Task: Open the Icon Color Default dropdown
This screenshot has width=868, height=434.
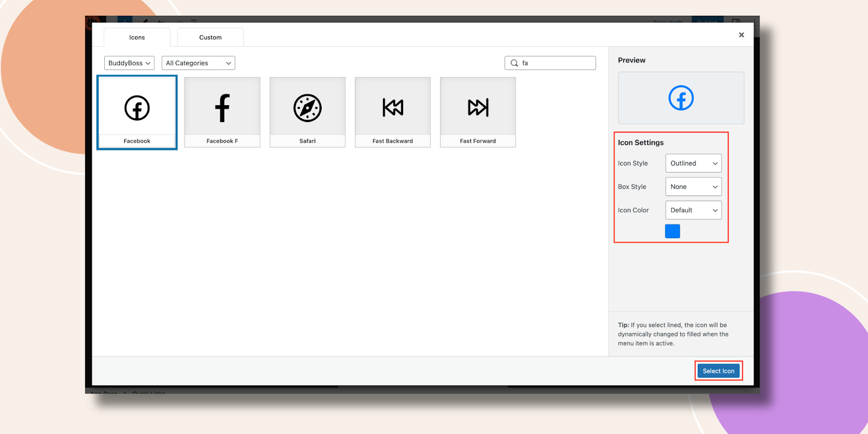Action: pyautogui.click(x=694, y=210)
